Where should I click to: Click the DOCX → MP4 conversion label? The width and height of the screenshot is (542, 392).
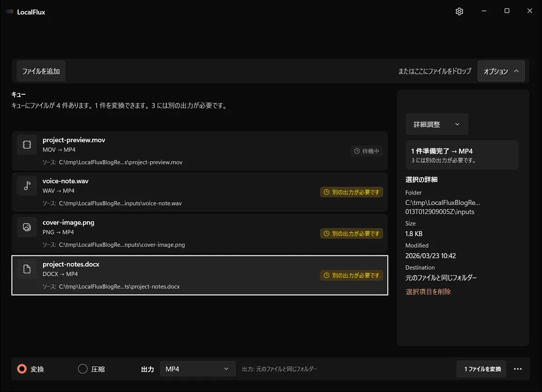(x=60, y=274)
